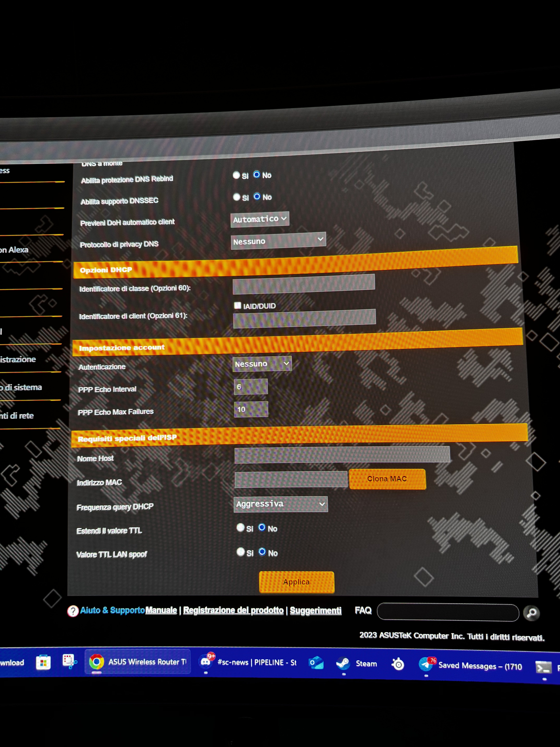Select No for DNS Rebind protection
Image resolution: width=560 pixels, height=747 pixels.
point(257,175)
